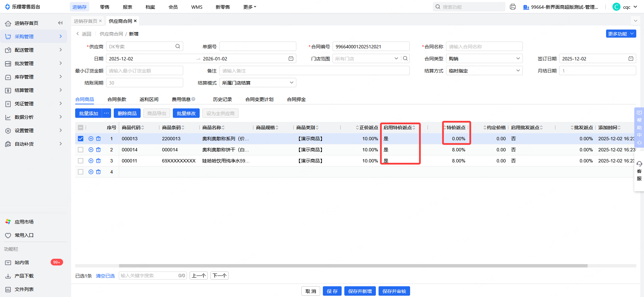The width and height of the screenshot is (644, 297).
Task: Click the 备注 input field
Action: [x=314, y=70]
